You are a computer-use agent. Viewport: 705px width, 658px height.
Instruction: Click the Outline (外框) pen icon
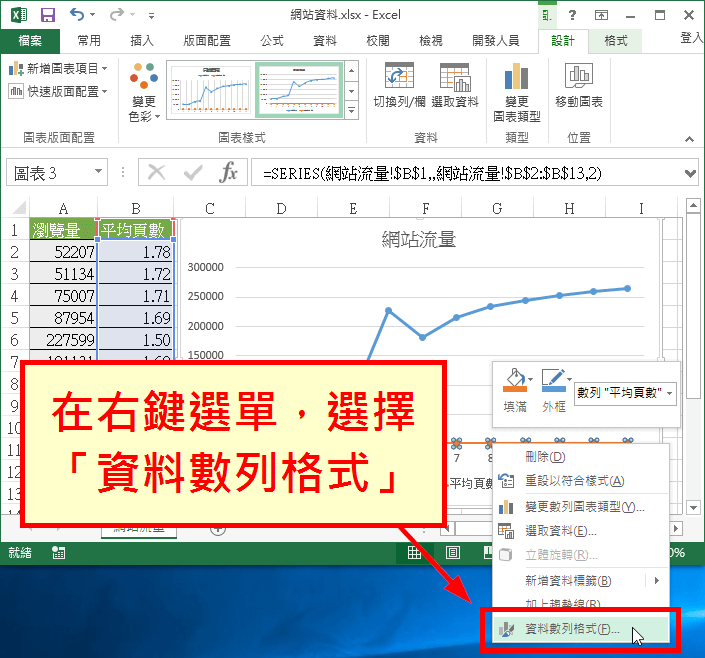click(553, 380)
